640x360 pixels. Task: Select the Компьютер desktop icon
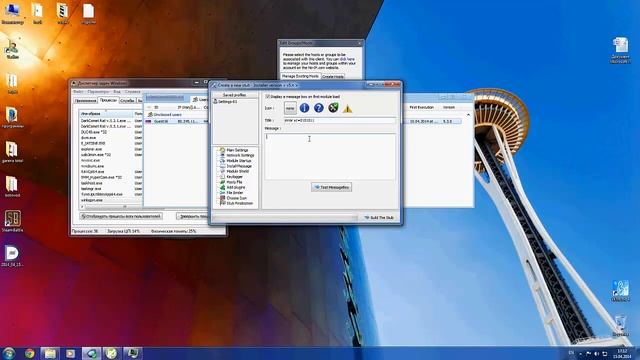coord(12,14)
